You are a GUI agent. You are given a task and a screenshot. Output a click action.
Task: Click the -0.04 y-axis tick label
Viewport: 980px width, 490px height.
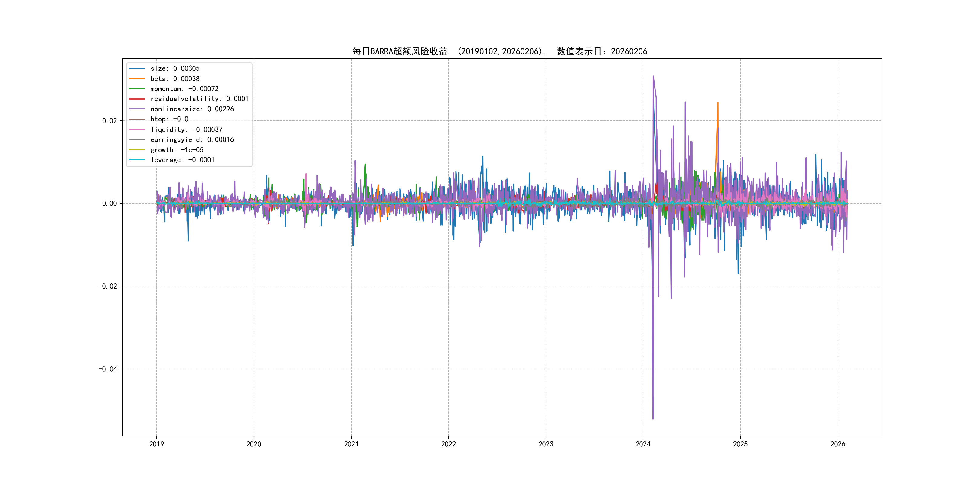(108, 369)
